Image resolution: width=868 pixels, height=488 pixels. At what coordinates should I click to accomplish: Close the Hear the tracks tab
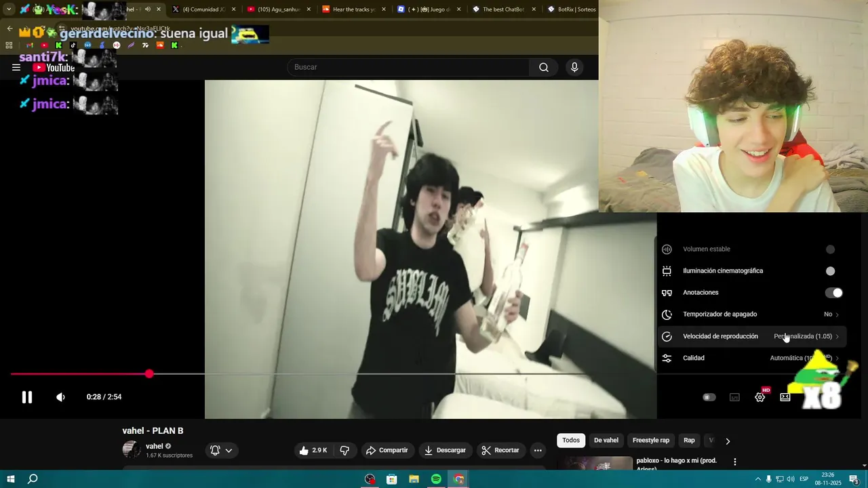coord(384,9)
